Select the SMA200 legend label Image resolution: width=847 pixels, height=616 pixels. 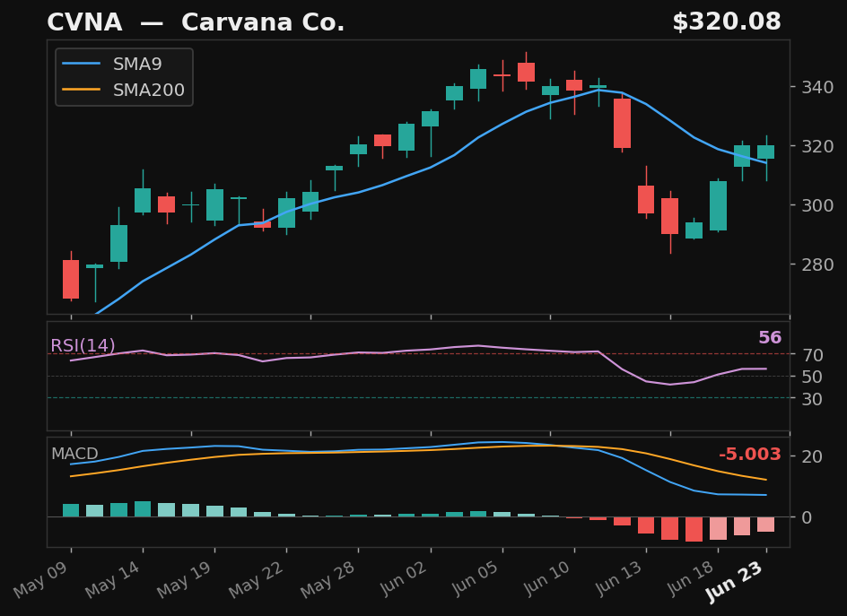pyautogui.click(x=149, y=90)
